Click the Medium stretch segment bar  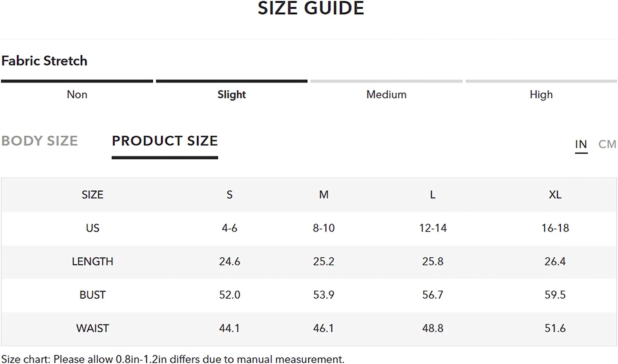[x=386, y=81]
